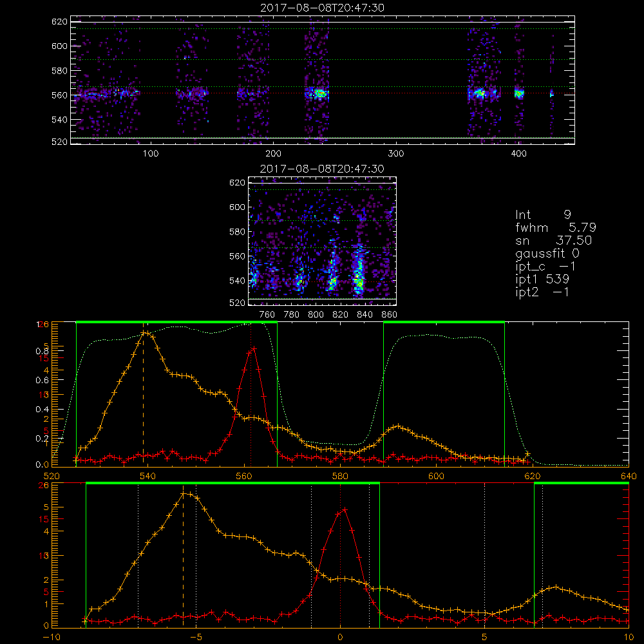The width and height of the screenshot is (644, 644).
Task: Select the 'Int 9' readout text
Action: [x=543, y=214]
